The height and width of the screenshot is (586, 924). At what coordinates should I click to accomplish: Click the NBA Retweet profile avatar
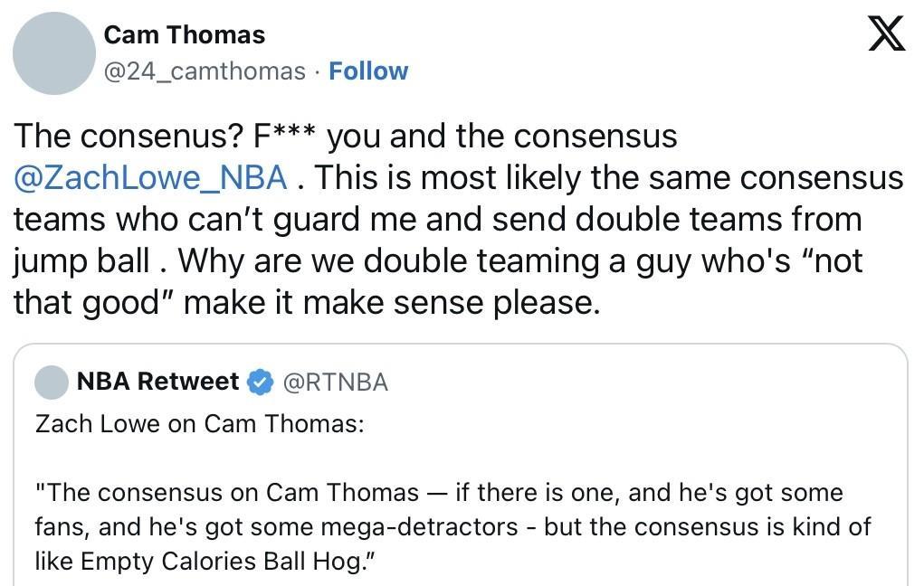pos(52,383)
